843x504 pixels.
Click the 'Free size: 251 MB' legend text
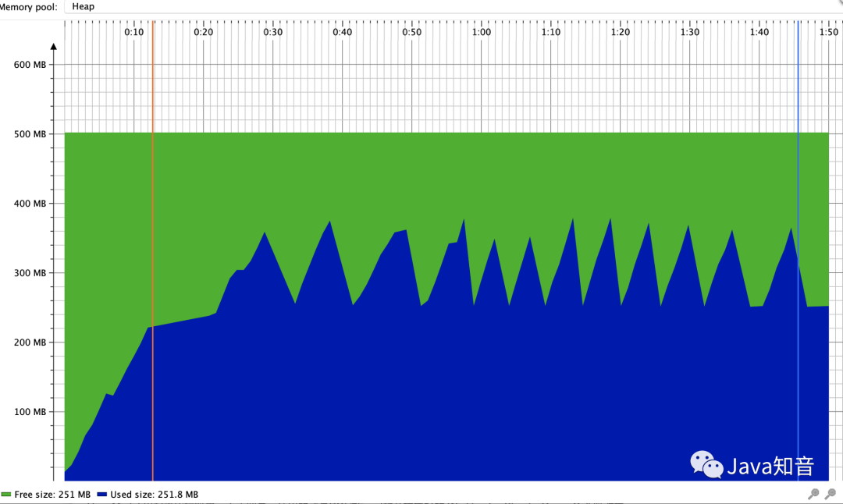tap(52, 495)
